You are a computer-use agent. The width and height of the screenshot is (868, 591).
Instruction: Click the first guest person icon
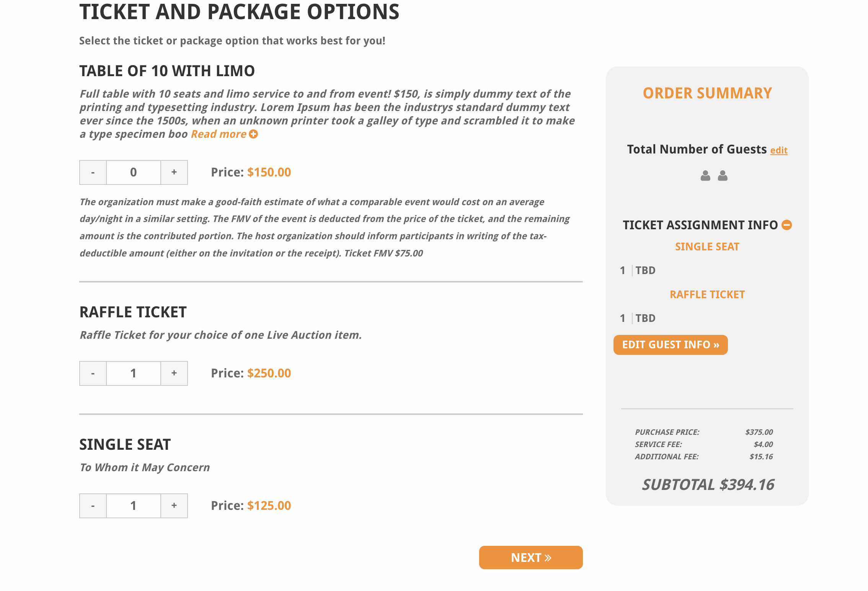(x=705, y=176)
